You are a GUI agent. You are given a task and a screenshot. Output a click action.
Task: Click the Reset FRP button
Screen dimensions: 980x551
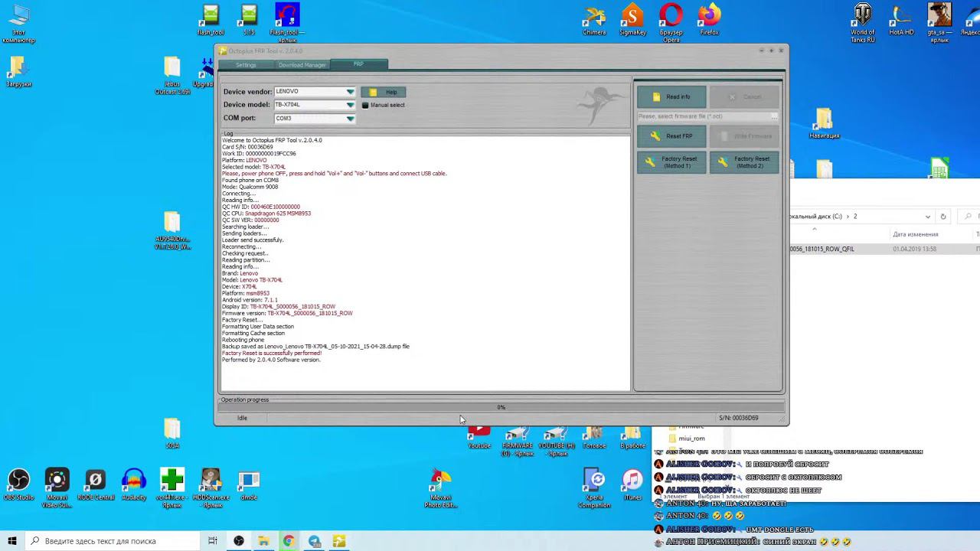[671, 136]
